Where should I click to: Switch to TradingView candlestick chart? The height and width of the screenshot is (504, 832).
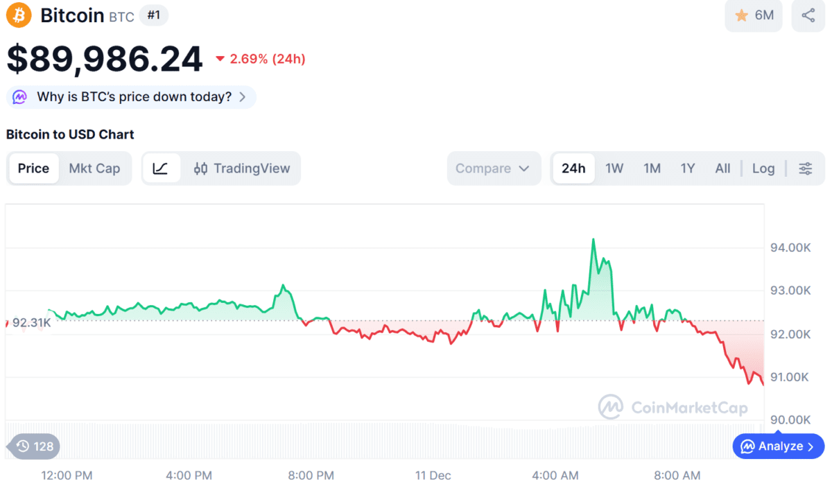point(241,168)
